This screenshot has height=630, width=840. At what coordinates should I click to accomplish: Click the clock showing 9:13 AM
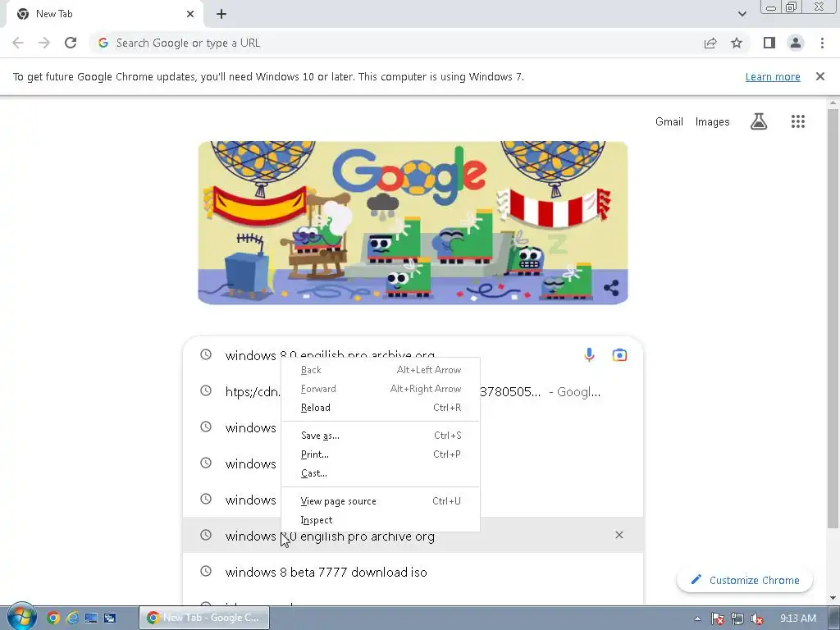pyautogui.click(x=797, y=619)
